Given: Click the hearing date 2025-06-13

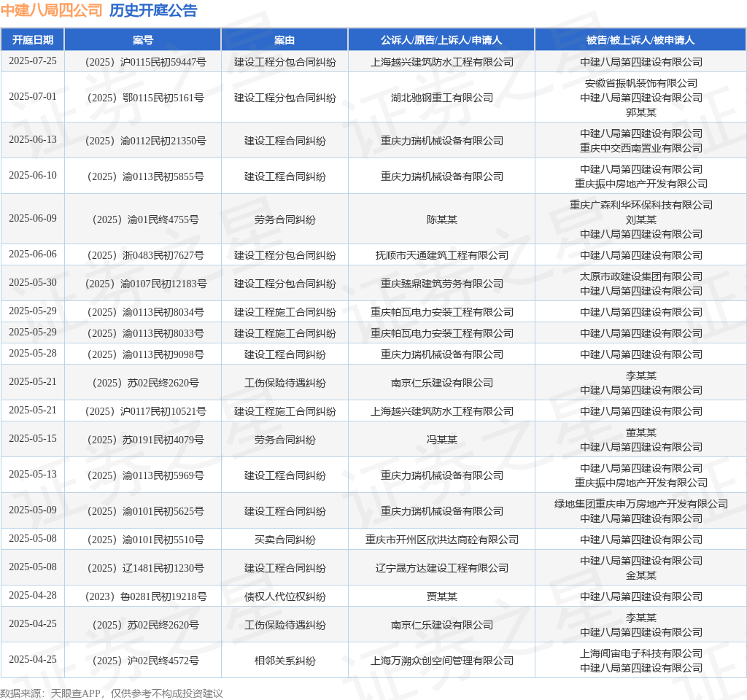Looking at the screenshot, I should 32,139.
